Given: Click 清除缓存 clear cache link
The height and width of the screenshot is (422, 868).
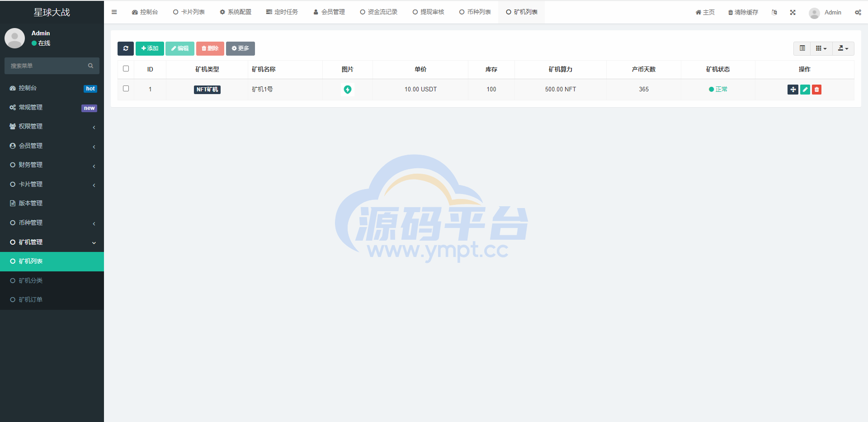Looking at the screenshot, I should tap(743, 12).
